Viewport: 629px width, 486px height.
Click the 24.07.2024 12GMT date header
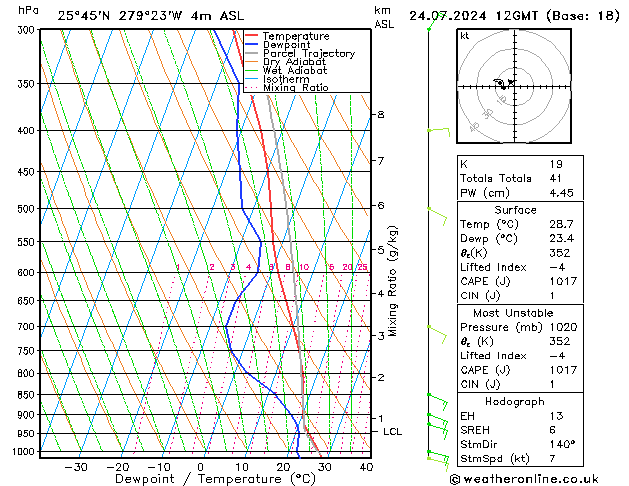point(512,15)
